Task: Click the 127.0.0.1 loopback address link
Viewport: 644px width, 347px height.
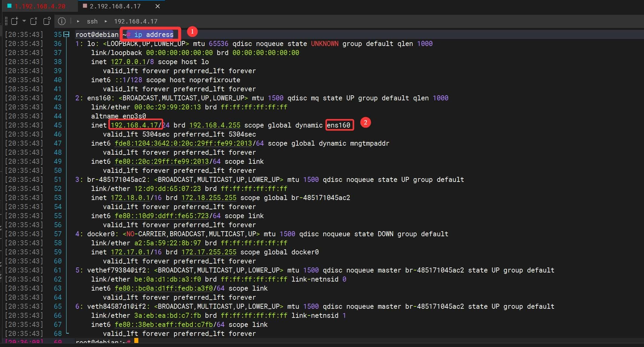Action: pos(128,62)
